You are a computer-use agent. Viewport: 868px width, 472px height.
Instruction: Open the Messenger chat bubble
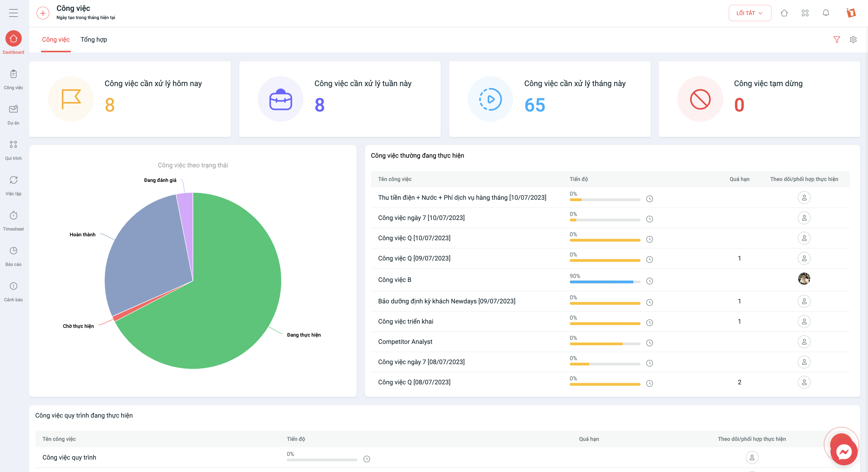pos(844,452)
